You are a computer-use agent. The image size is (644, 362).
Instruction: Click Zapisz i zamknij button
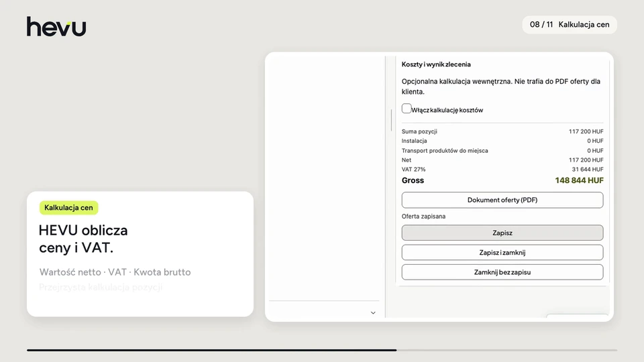pyautogui.click(x=502, y=253)
